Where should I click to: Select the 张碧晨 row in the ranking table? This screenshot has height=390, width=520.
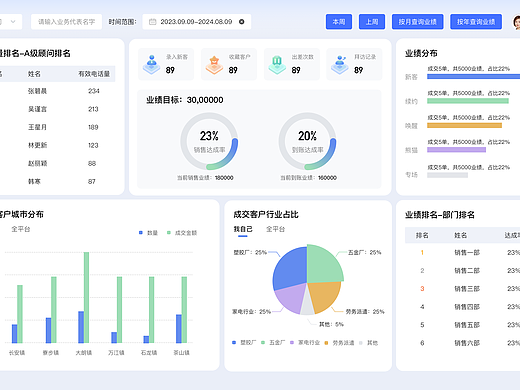(x=58, y=91)
